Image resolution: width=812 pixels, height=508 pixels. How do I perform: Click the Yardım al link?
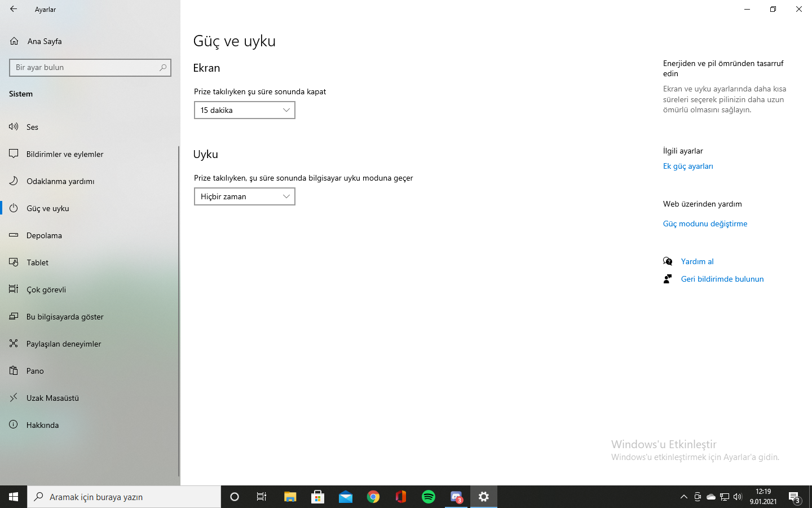click(697, 261)
